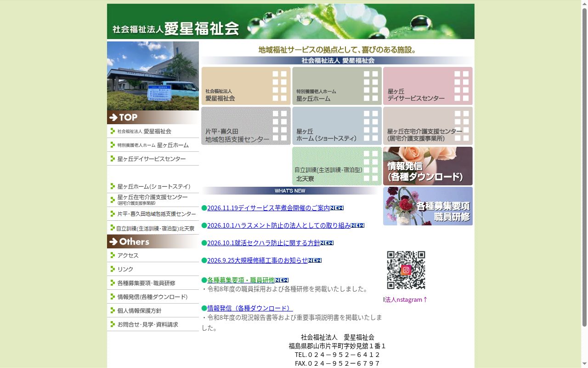588x368 pixels.
Task: Open the 2026.10.1 就活セクハラ防止 news link
Action: coord(263,243)
